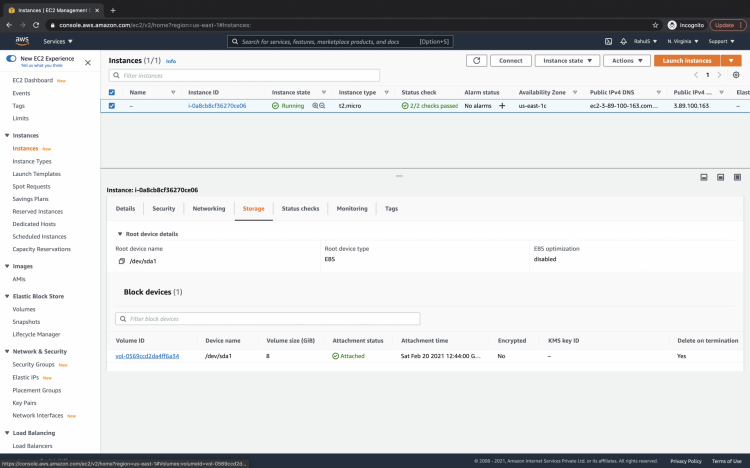The height and width of the screenshot is (468, 750).
Task: Click the Filter instances search field
Action: tap(244, 76)
